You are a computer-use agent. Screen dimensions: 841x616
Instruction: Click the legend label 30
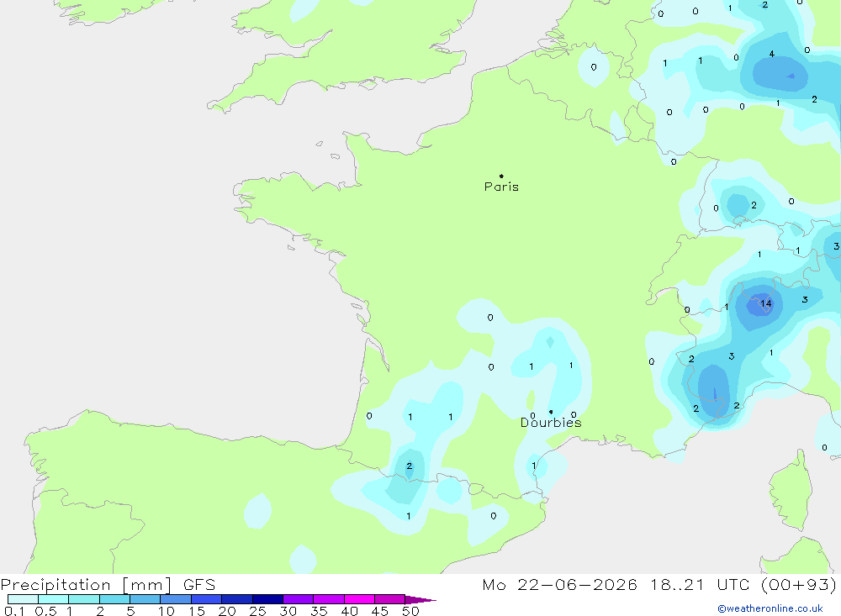pyautogui.click(x=288, y=611)
